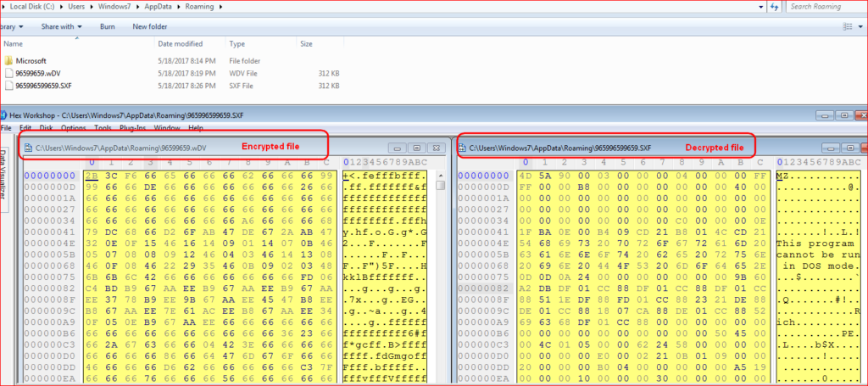Click the encrypted file document icon in its title bar

pyautogui.click(x=28, y=148)
